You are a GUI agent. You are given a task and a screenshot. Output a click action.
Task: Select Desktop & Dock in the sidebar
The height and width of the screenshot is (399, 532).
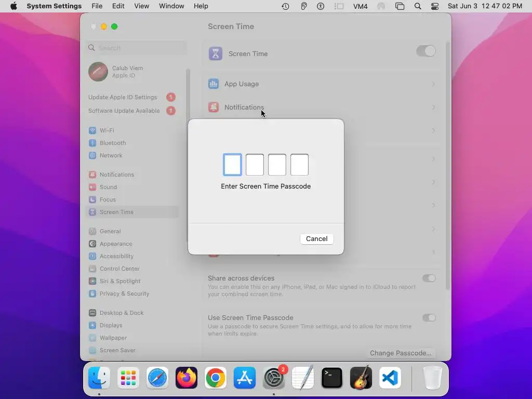[132, 313]
